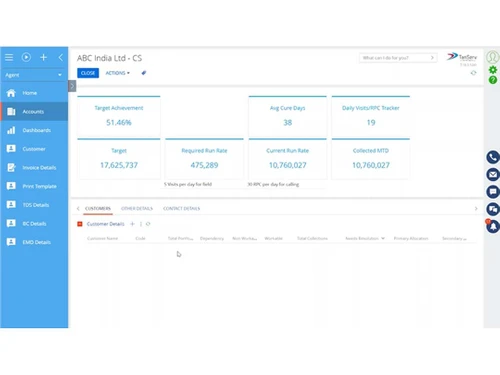
Task: Open the green help question icon
Action: coord(493,80)
